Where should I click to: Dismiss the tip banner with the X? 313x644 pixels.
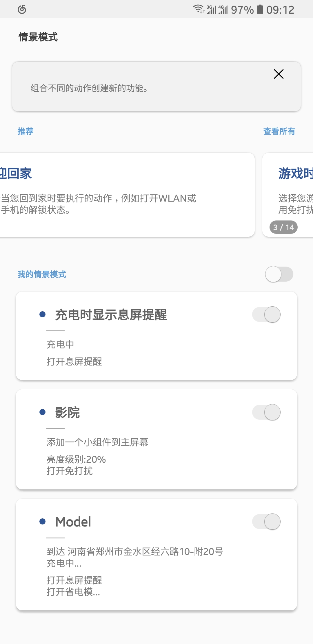click(279, 74)
